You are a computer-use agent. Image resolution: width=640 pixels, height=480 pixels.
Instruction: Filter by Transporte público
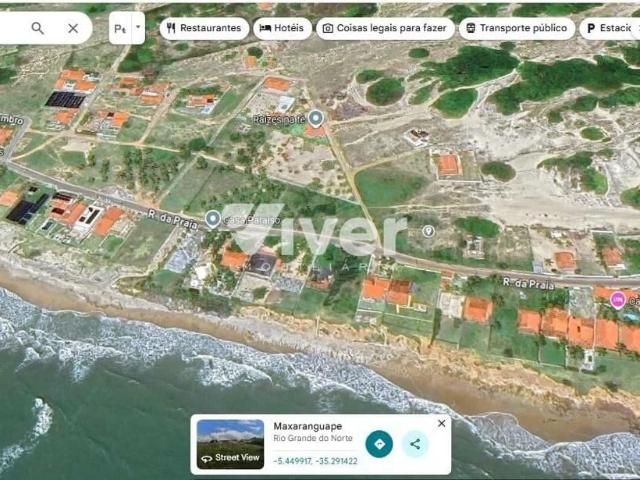point(517,28)
